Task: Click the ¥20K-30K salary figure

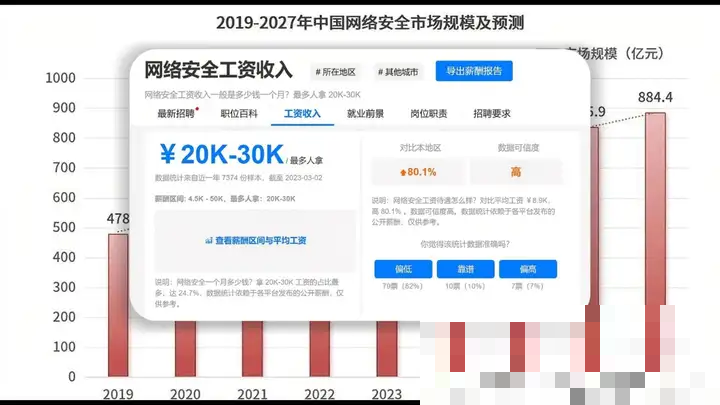Action: [x=222, y=154]
